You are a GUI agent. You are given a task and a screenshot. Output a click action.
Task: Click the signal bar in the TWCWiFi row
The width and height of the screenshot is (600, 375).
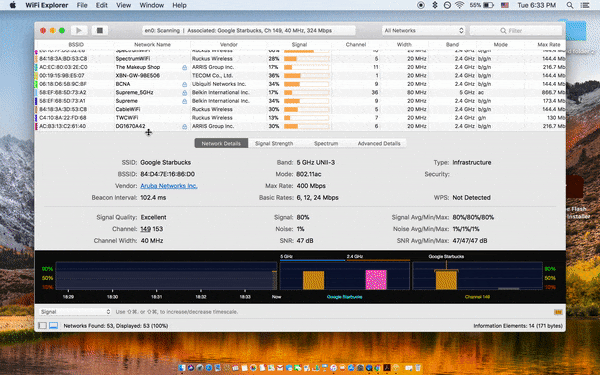307,118
